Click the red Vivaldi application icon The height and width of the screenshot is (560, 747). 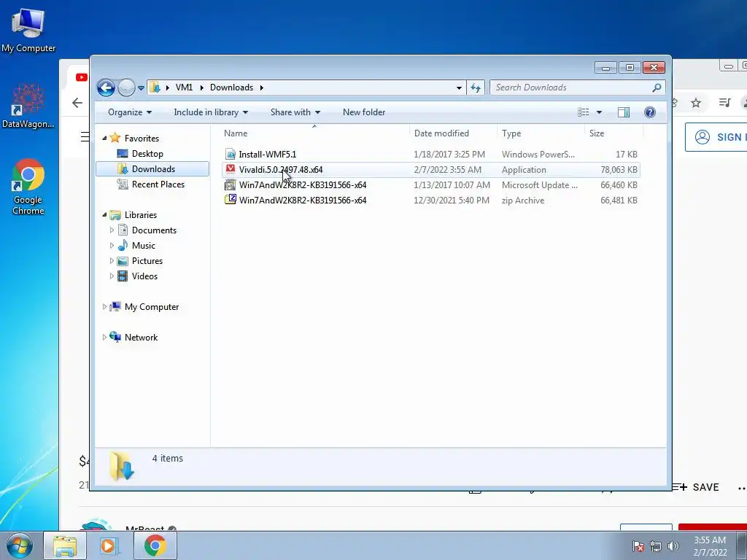click(231, 169)
